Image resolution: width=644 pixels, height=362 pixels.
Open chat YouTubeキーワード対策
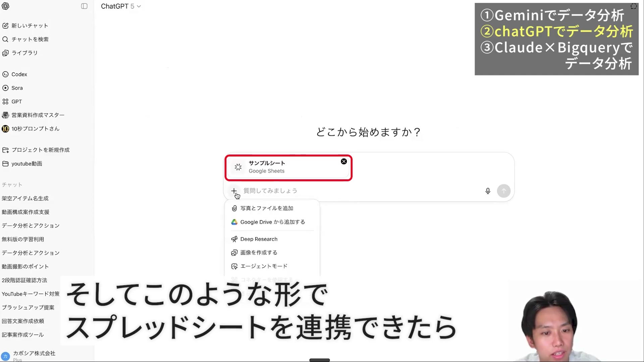(x=31, y=294)
